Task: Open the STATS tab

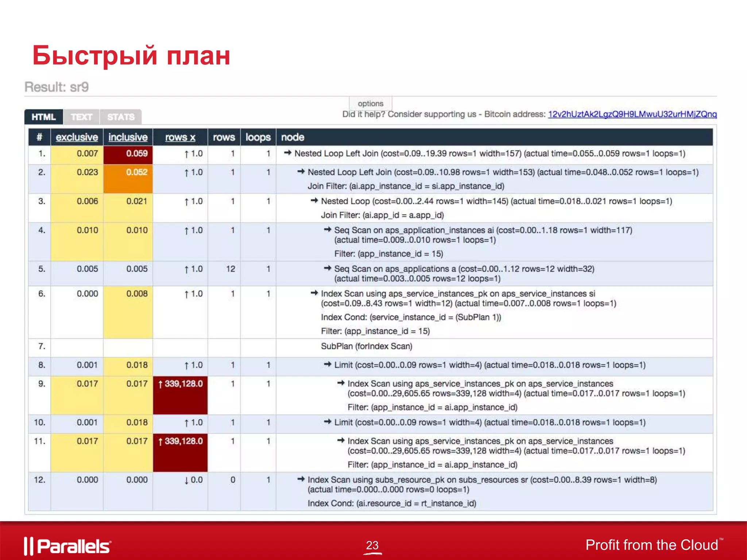Action: (121, 117)
